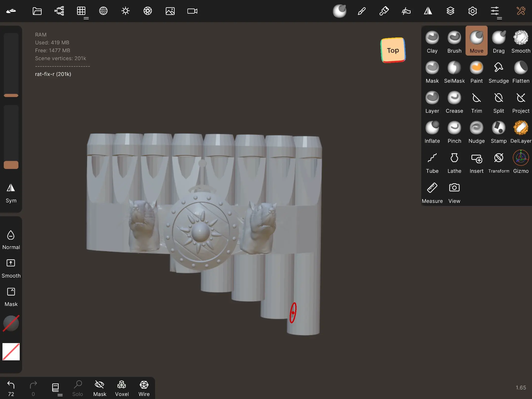The width and height of the screenshot is (532, 399).
Task: Expand the grid options menu
Action: [82, 11]
